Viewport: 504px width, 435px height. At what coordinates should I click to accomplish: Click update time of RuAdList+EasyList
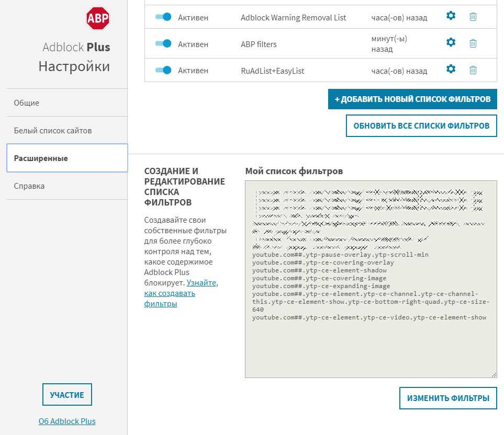coord(399,71)
